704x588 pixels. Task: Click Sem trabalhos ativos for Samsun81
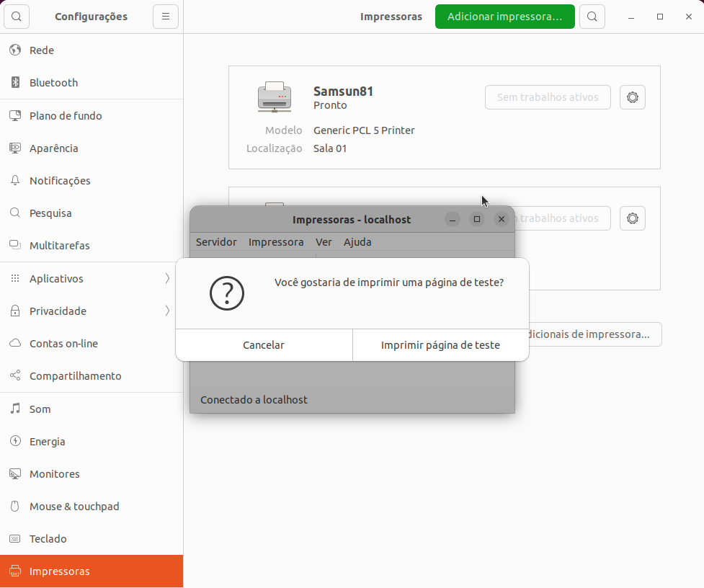click(x=548, y=97)
